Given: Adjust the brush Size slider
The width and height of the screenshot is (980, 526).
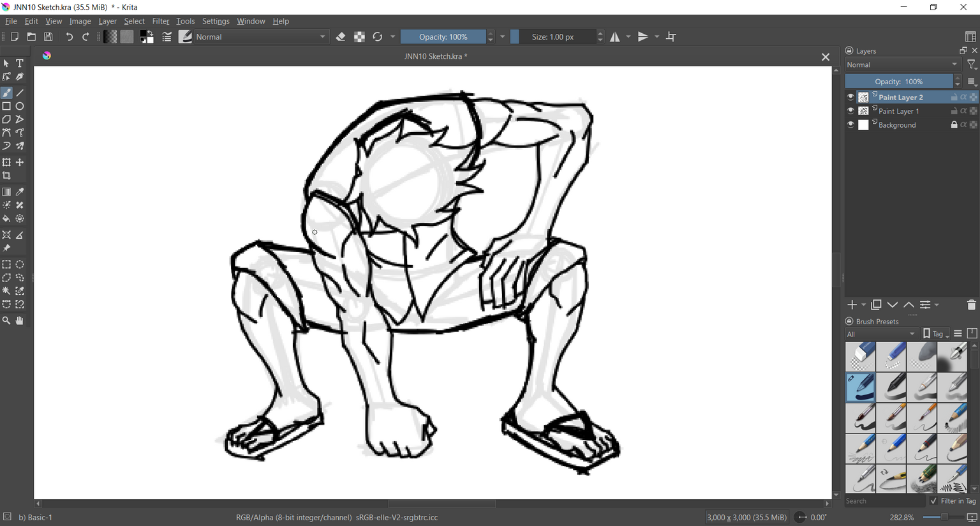Looking at the screenshot, I should tap(553, 37).
